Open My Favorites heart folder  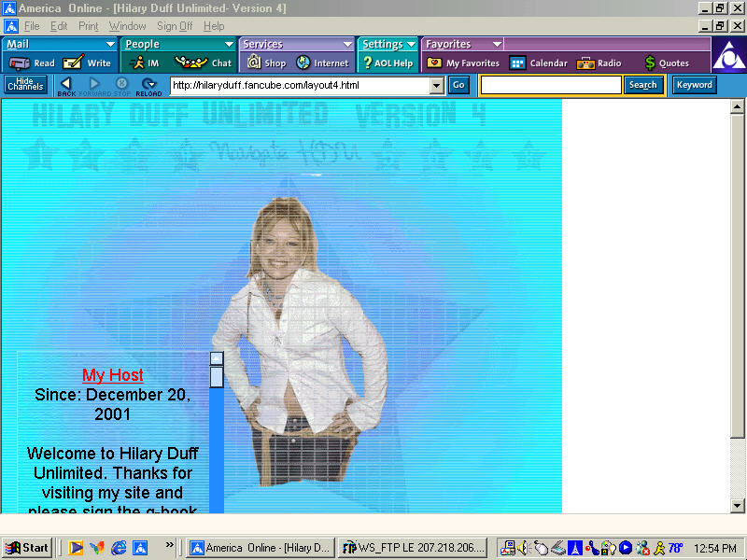coord(463,63)
